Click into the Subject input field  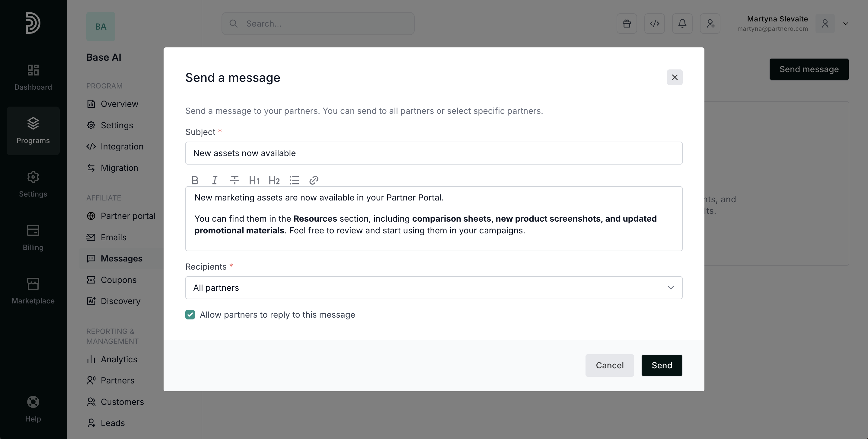point(434,153)
